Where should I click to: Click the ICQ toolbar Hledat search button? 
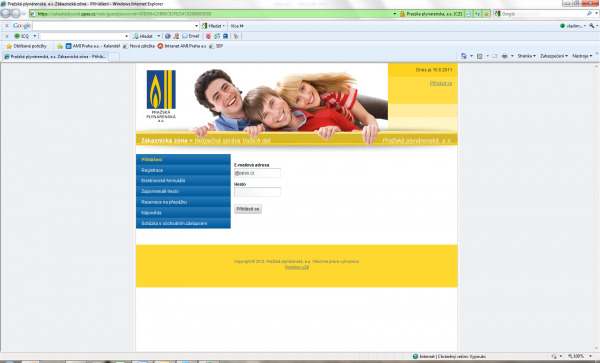143,36
